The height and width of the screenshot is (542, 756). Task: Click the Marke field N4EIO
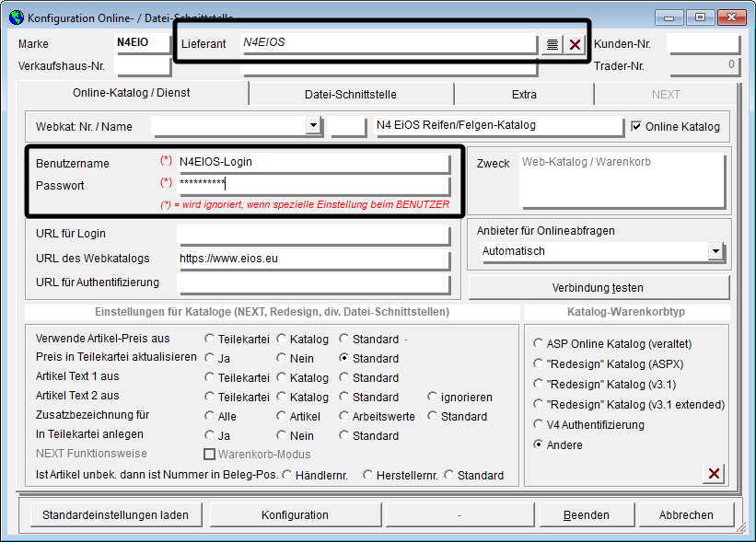pyautogui.click(x=143, y=43)
